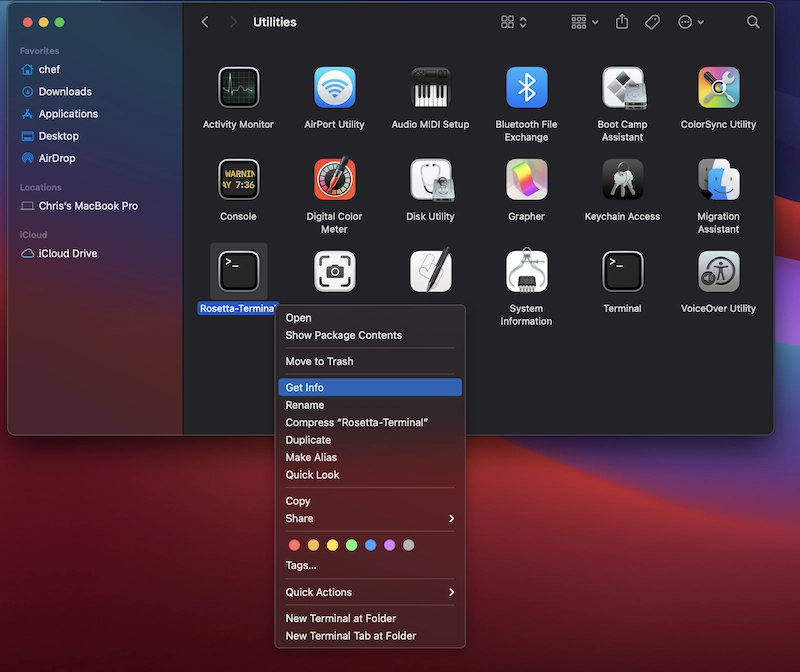Apply the yellow tag color
This screenshot has height=672, width=800.
332,545
